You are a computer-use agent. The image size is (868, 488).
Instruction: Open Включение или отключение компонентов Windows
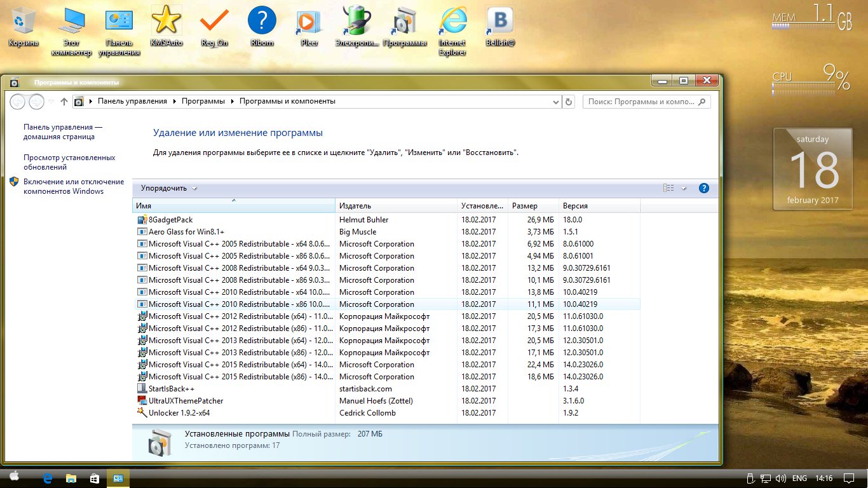[73, 186]
